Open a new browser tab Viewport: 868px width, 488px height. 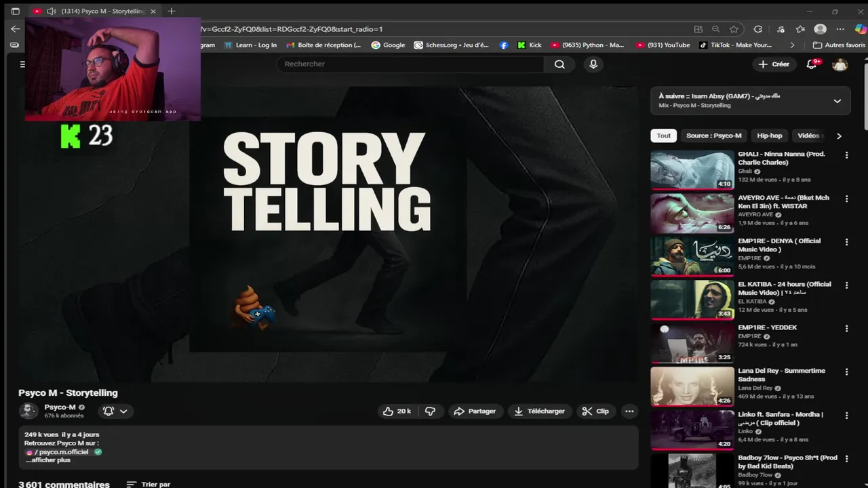click(x=172, y=11)
